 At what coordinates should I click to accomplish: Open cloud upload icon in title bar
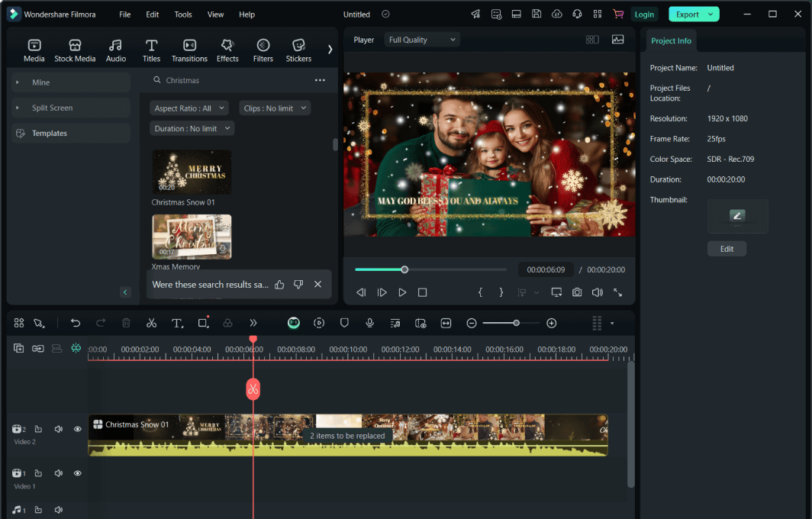tap(556, 14)
